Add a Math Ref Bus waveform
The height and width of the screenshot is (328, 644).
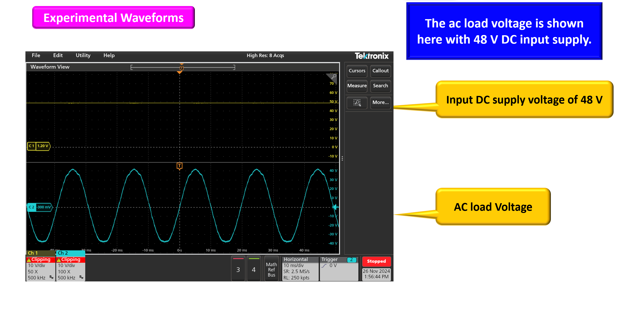coord(271,269)
